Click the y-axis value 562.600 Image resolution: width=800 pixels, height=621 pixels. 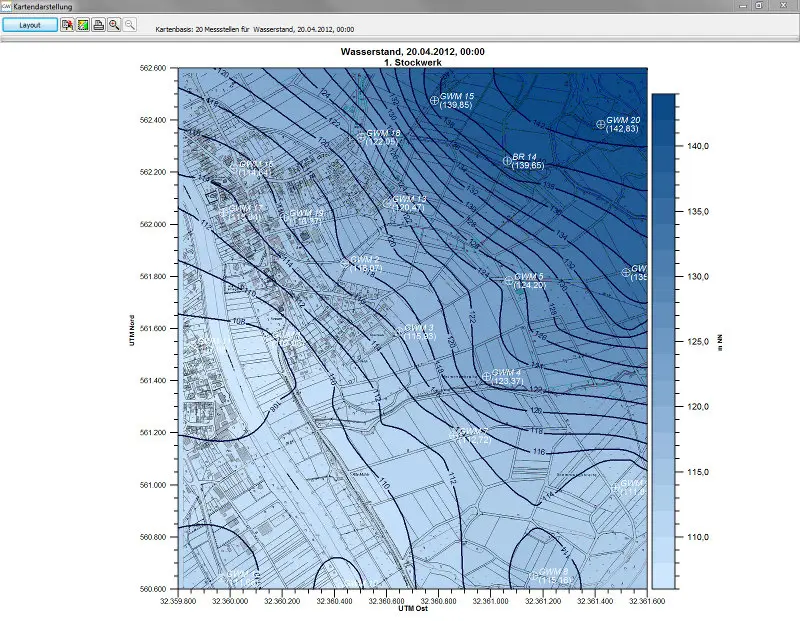click(x=153, y=68)
